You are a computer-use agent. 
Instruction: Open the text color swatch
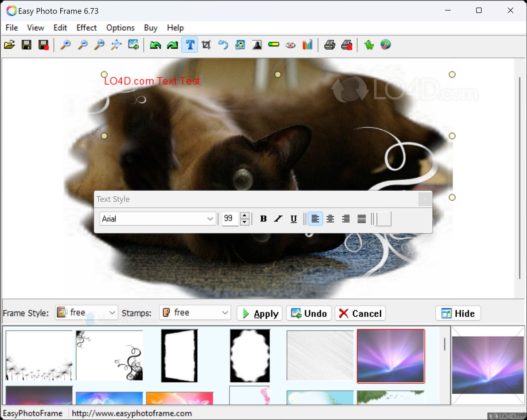click(x=384, y=219)
